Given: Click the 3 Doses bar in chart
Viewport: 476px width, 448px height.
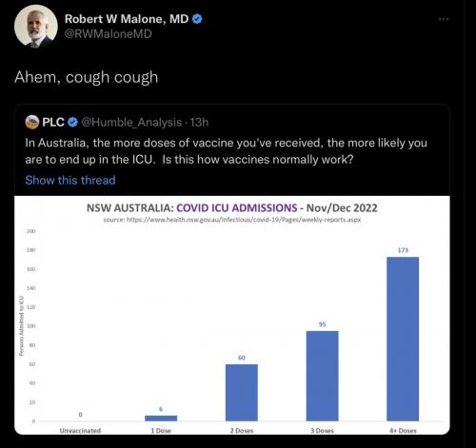Looking at the screenshot, I should [x=322, y=376].
